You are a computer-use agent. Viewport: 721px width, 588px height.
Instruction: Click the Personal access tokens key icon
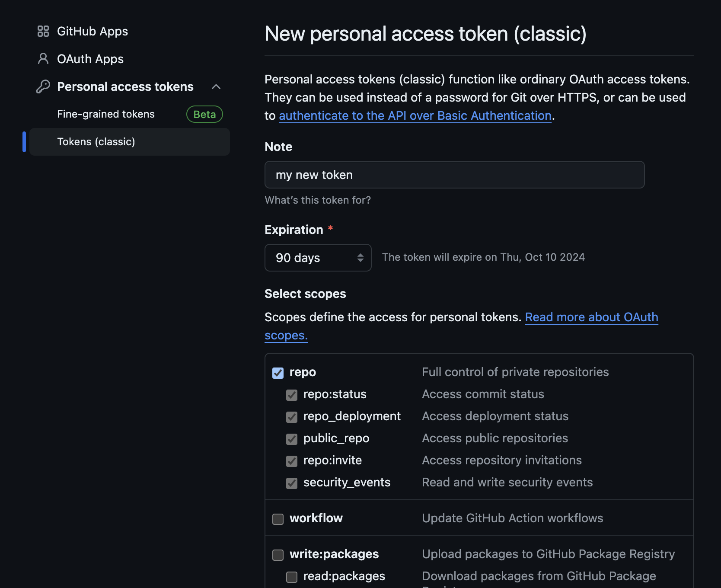[43, 86]
